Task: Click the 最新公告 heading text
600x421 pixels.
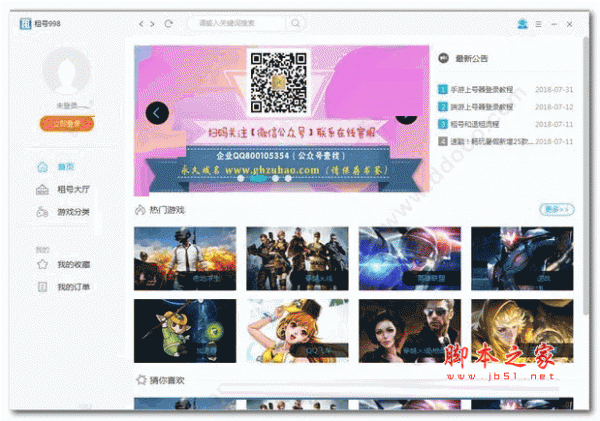Action: click(471, 59)
